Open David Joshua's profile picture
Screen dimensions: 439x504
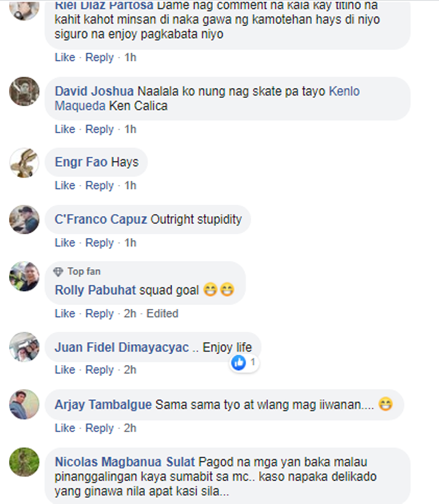(x=24, y=91)
